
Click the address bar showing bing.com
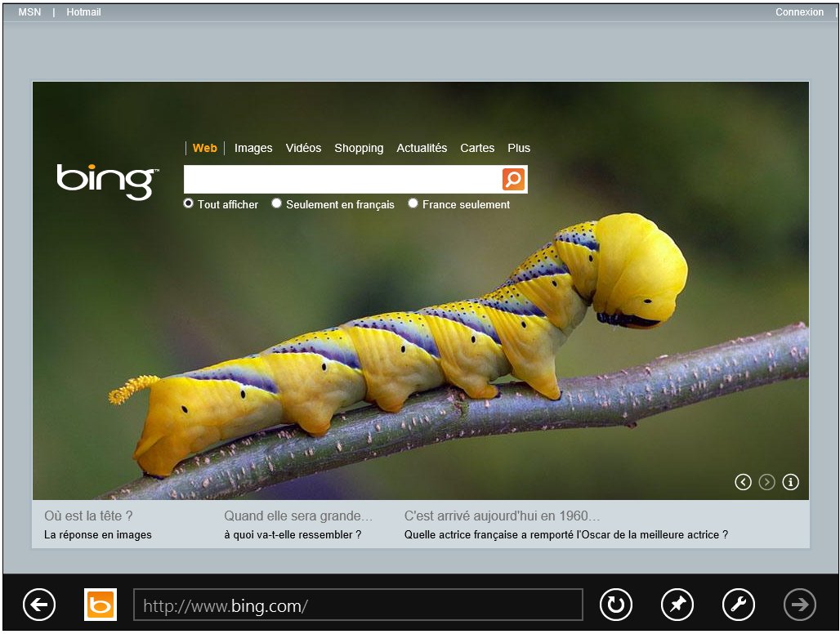tap(358, 605)
